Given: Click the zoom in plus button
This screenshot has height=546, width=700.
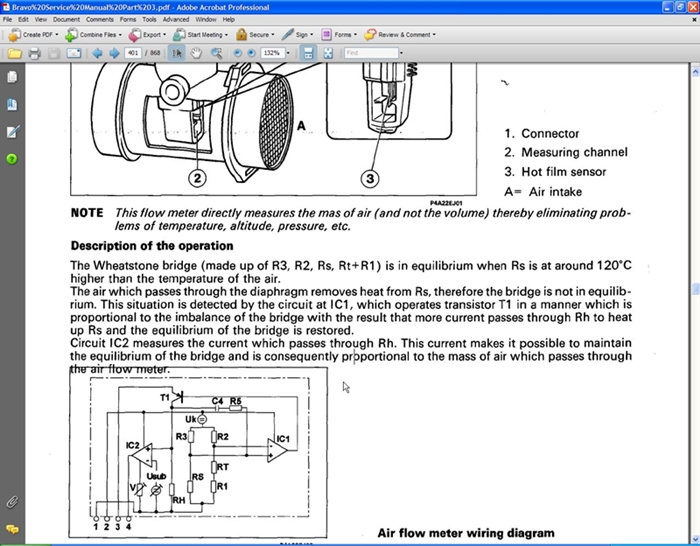Looking at the screenshot, I should click(x=251, y=53).
